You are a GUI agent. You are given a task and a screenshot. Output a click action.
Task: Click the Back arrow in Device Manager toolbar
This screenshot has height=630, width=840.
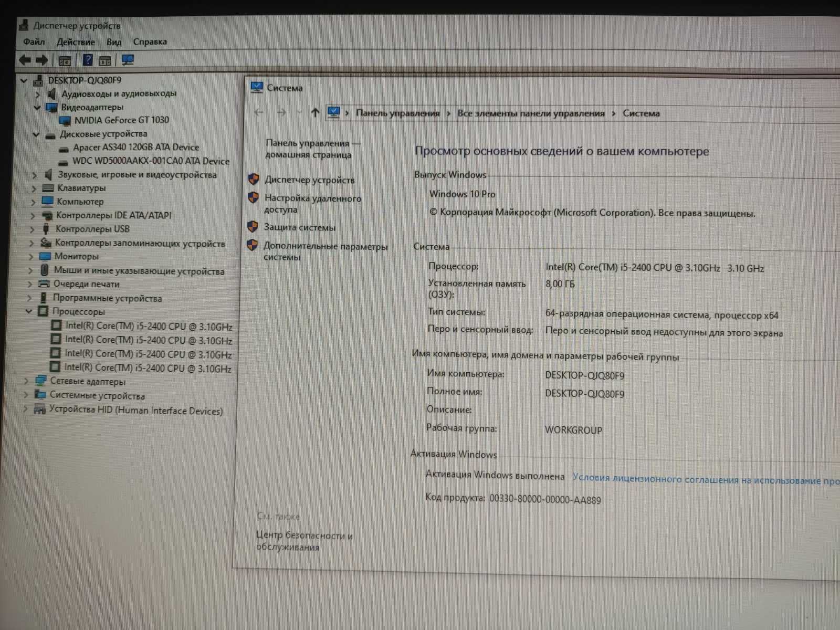point(25,60)
